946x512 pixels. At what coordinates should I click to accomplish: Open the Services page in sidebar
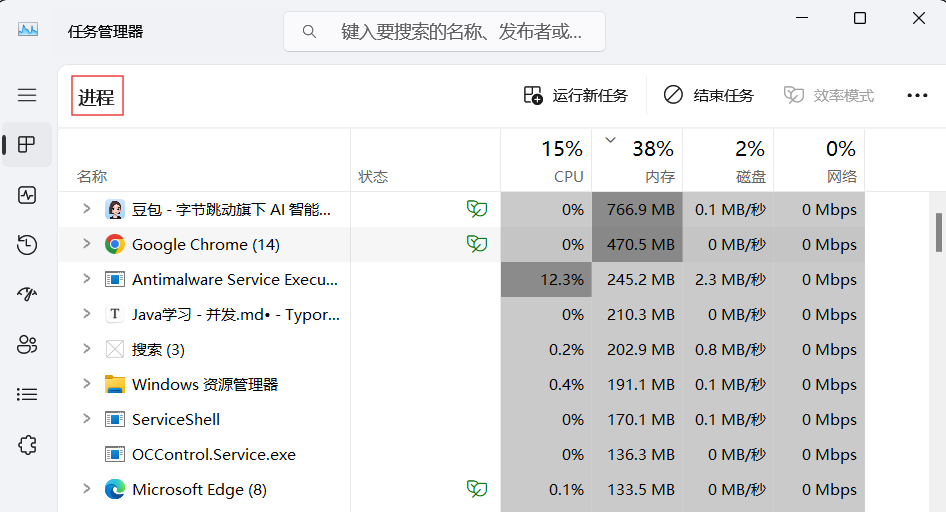pyautogui.click(x=27, y=445)
